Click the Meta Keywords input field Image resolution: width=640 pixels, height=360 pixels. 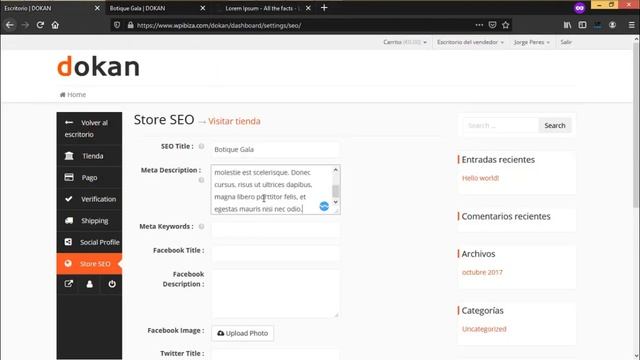[x=276, y=229]
